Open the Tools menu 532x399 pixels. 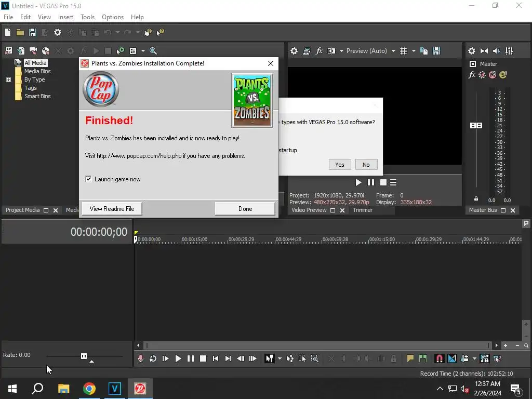point(87,17)
